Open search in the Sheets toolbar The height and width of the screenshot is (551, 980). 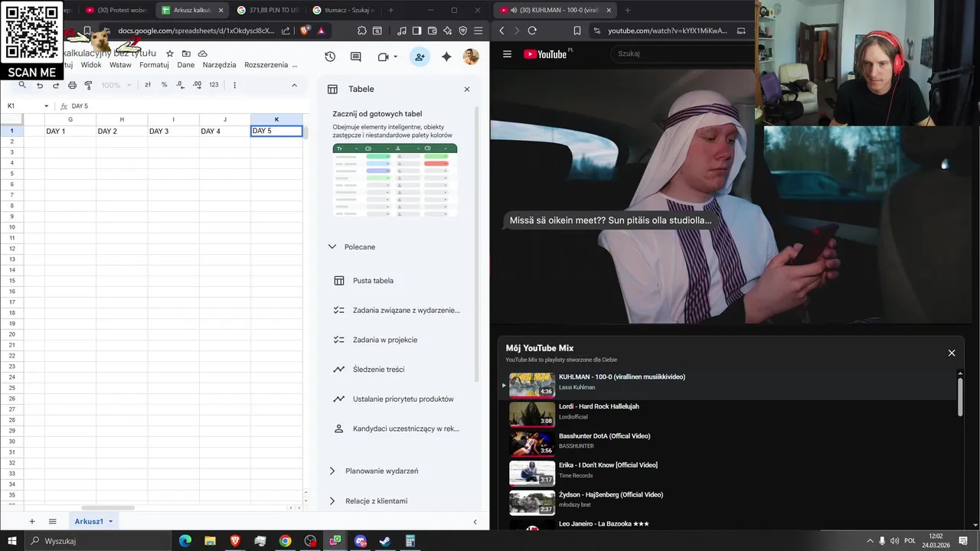point(22,85)
